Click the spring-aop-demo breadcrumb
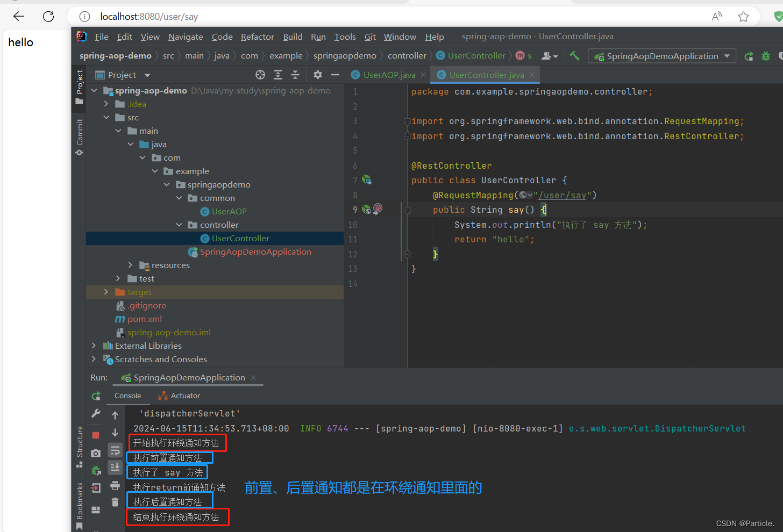The width and height of the screenshot is (783, 532). pos(116,56)
